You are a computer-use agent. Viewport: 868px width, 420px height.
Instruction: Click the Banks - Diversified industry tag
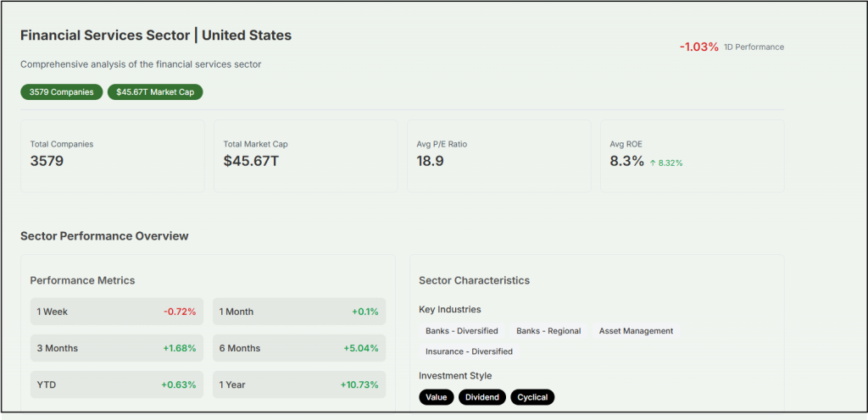click(x=462, y=331)
